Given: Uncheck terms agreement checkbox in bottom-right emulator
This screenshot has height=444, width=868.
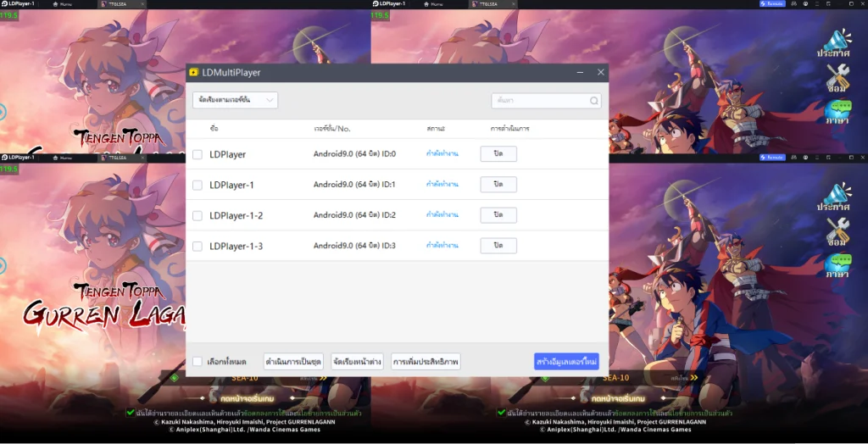Looking at the screenshot, I should coord(501,413).
